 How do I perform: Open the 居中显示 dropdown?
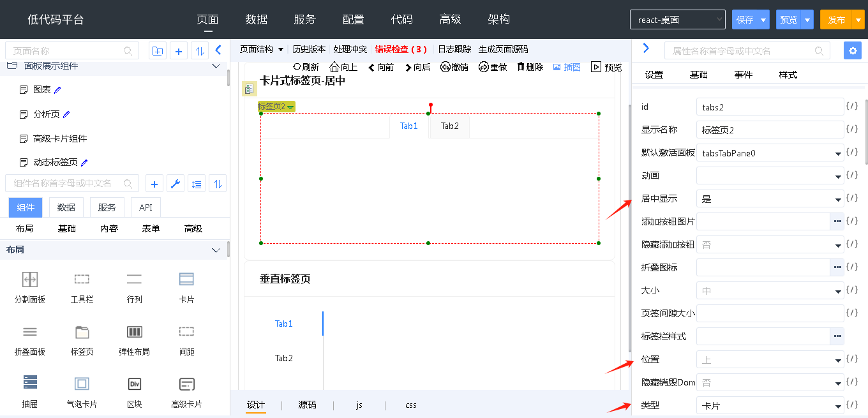[x=770, y=198]
